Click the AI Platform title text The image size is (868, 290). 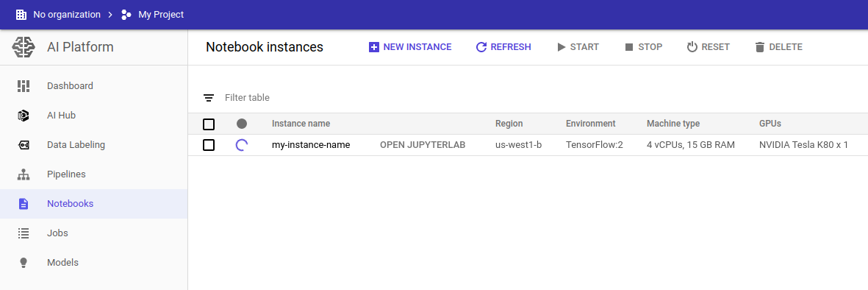[80, 47]
